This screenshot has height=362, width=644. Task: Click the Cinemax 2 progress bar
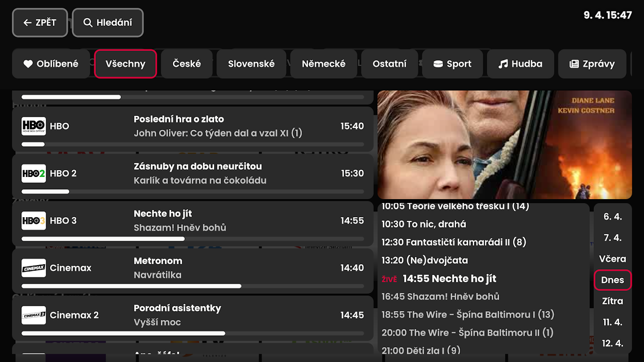click(x=192, y=333)
